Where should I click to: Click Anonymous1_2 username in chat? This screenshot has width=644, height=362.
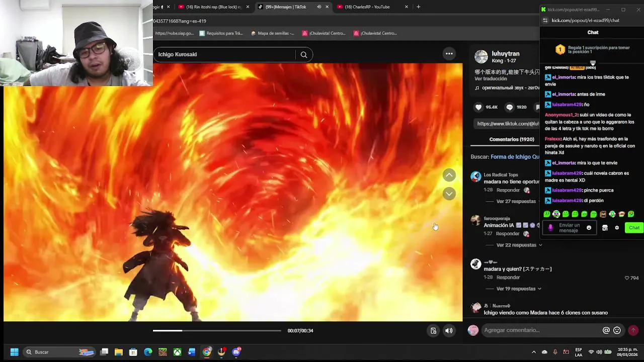tap(561, 115)
